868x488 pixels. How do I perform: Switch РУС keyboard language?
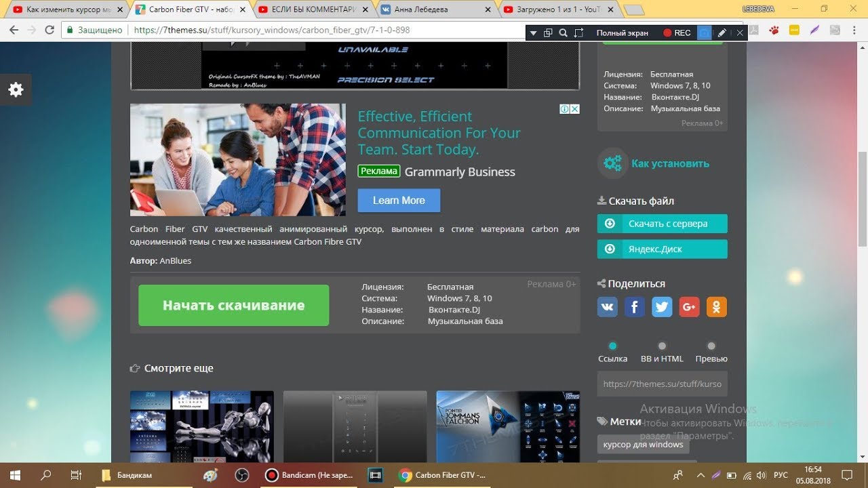pos(781,475)
